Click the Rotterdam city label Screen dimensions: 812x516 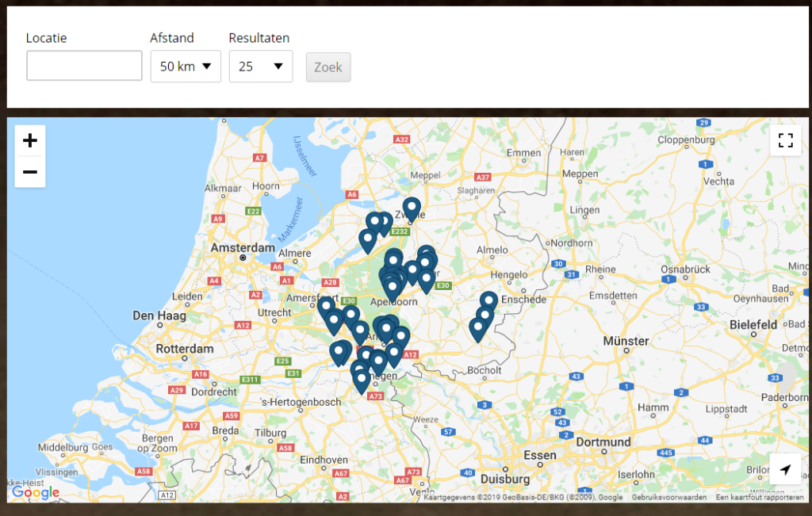[x=184, y=349]
